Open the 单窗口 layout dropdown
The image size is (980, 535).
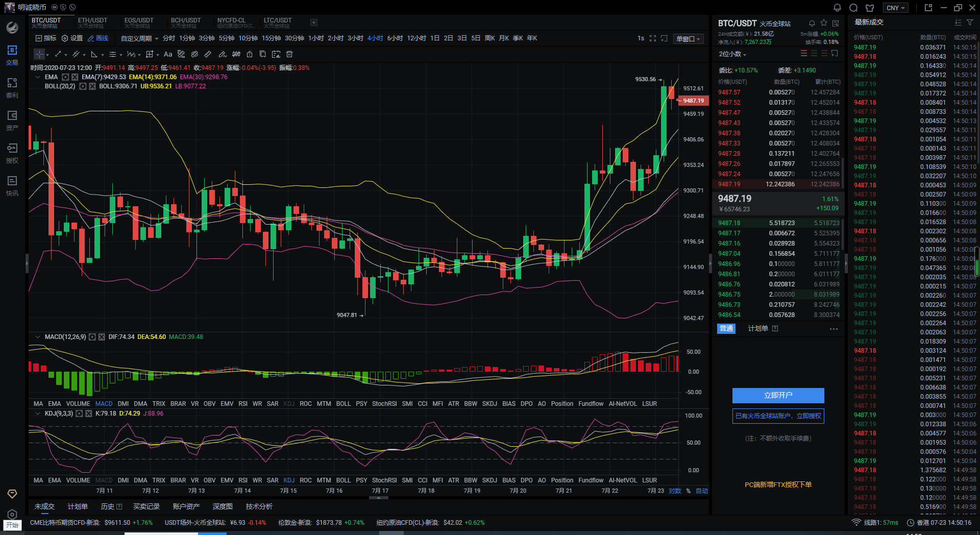coord(688,39)
